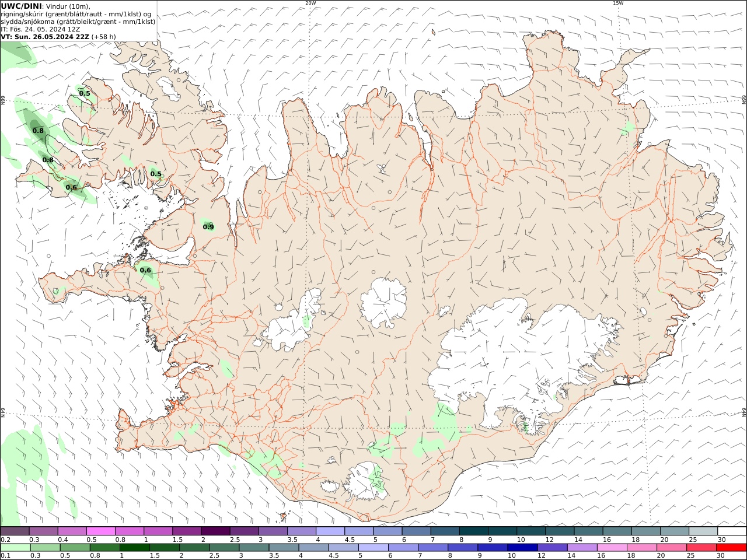Pick the violet rain-scale swatch at 12
The width and height of the screenshot is (747, 560).
click(x=552, y=548)
